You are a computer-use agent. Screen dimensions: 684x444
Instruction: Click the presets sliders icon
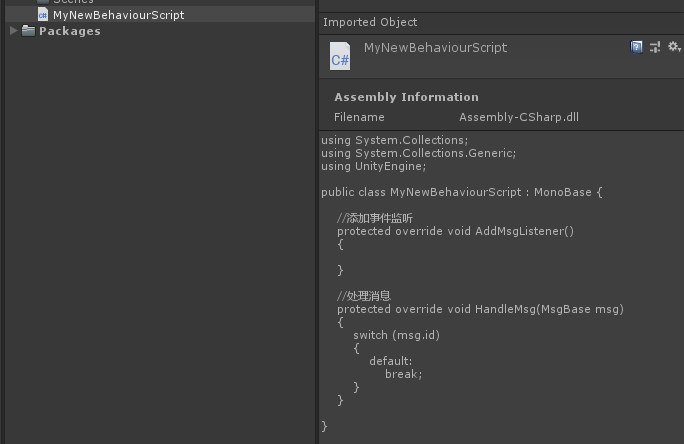pos(655,47)
